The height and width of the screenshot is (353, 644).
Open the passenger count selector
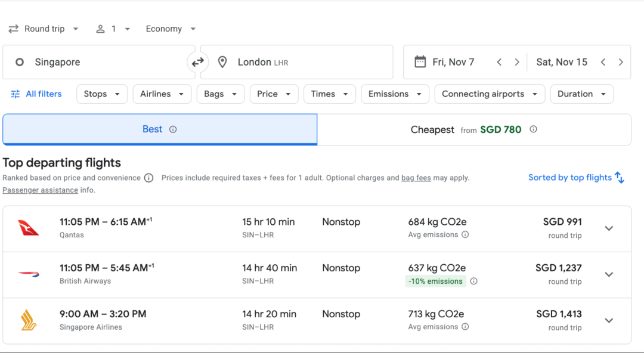[113, 29]
